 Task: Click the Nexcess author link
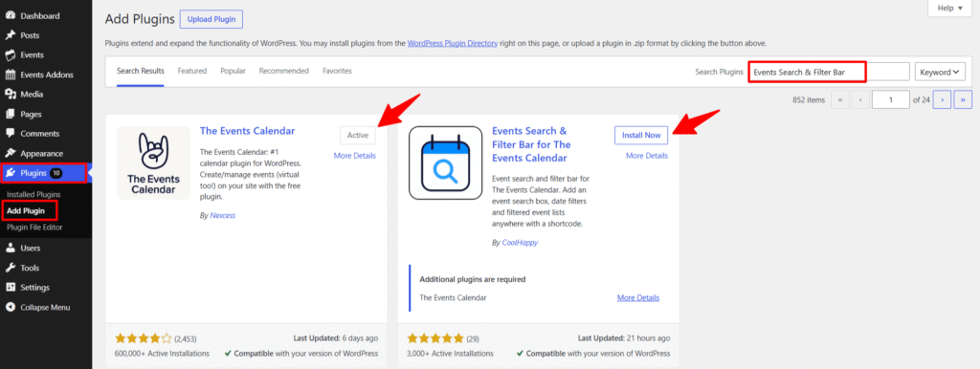(222, 215)
